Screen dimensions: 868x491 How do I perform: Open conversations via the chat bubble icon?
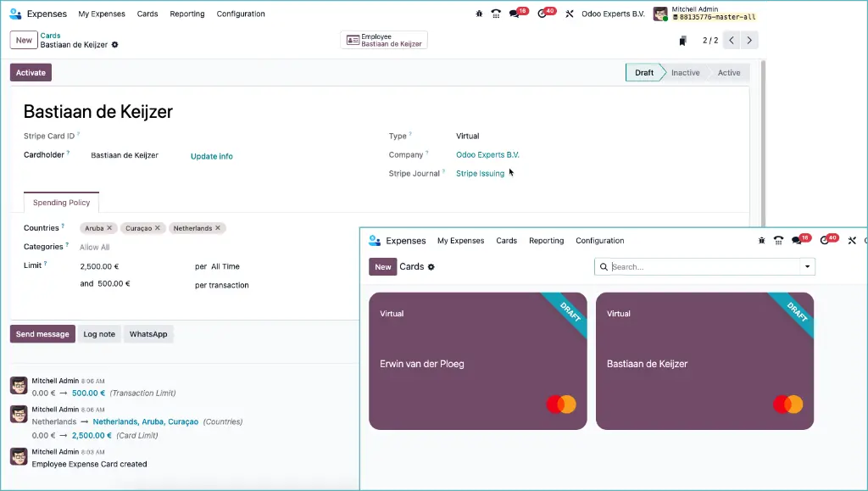pos(514,14)
